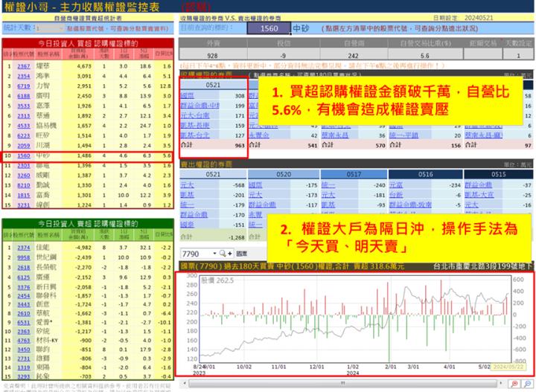Click the 天數設定 value cell 1
Screen dimensions: 536x392
click(x=518, y=54)
